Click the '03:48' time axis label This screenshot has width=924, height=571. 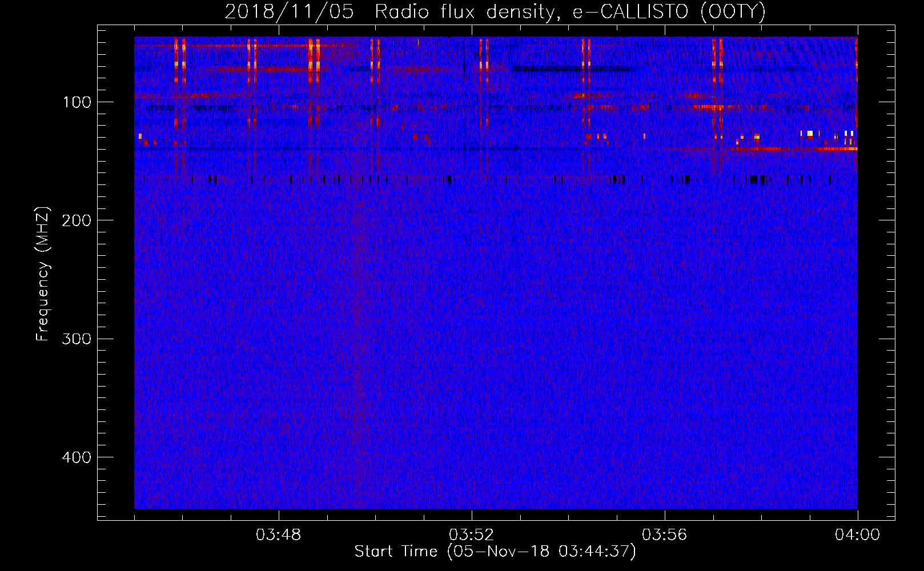(x=279, y=535)
